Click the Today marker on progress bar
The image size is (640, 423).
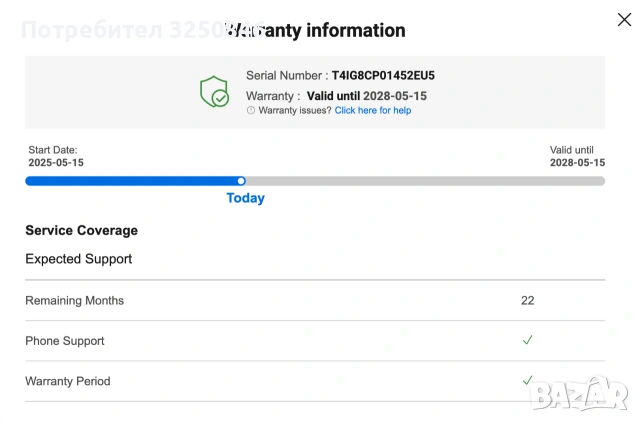(x=241, y=181)
